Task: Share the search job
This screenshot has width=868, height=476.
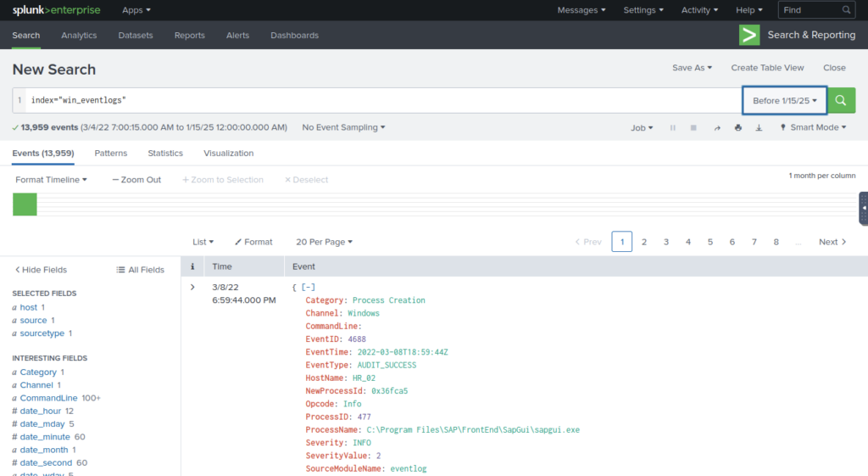Action: click(717, 127)
